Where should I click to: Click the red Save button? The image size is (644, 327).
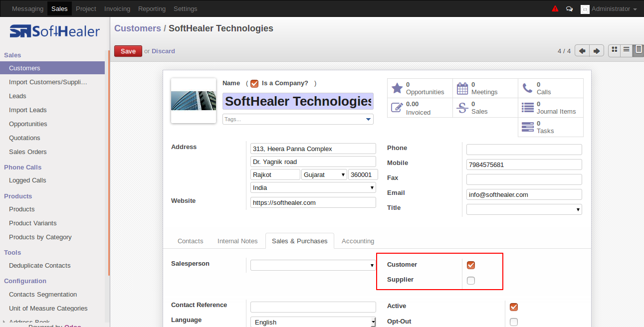pos(128,51)
